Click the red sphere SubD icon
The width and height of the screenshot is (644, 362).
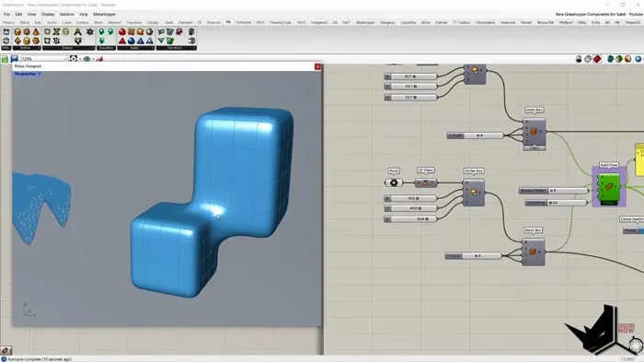pos(122,31)
